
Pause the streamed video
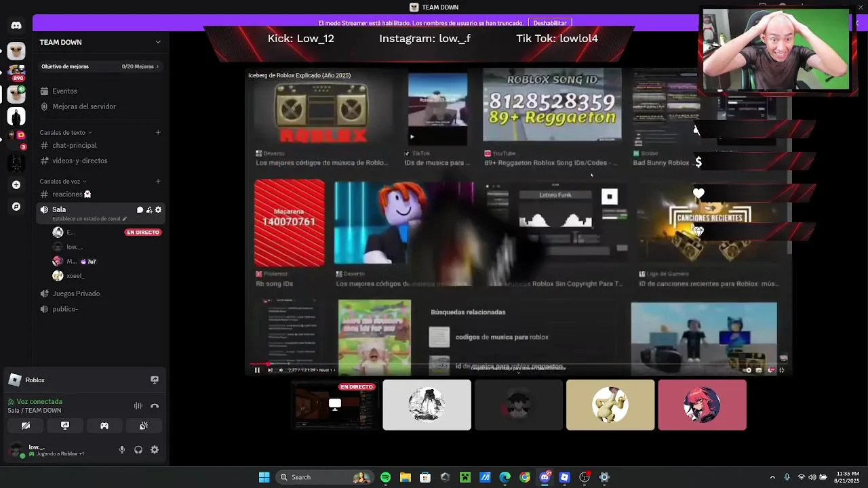(257, 370)
